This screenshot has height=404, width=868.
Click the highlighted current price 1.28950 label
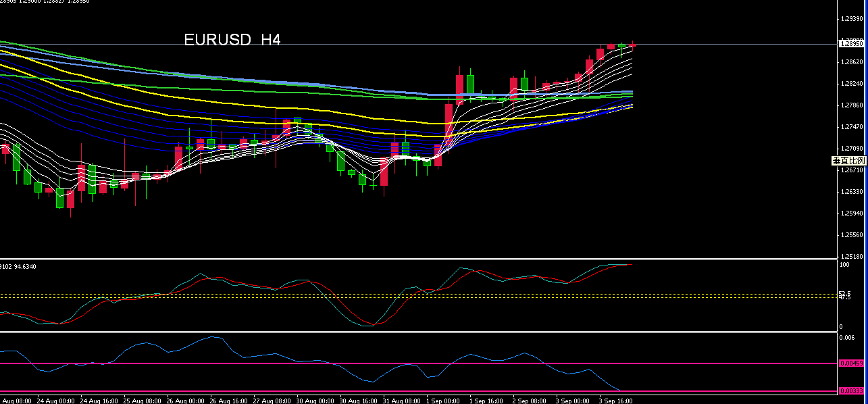click(x=852, y=43)
